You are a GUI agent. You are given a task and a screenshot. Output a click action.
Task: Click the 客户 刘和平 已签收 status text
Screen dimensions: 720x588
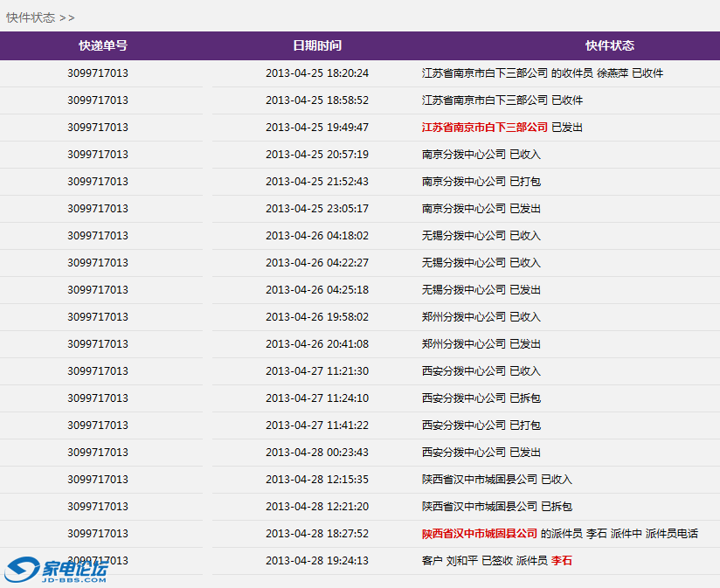point(467,561)
